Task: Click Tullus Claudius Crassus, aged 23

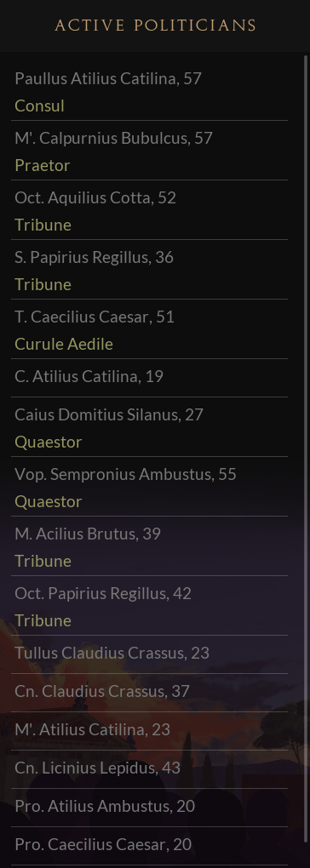Action: click(x=150, y=655)
